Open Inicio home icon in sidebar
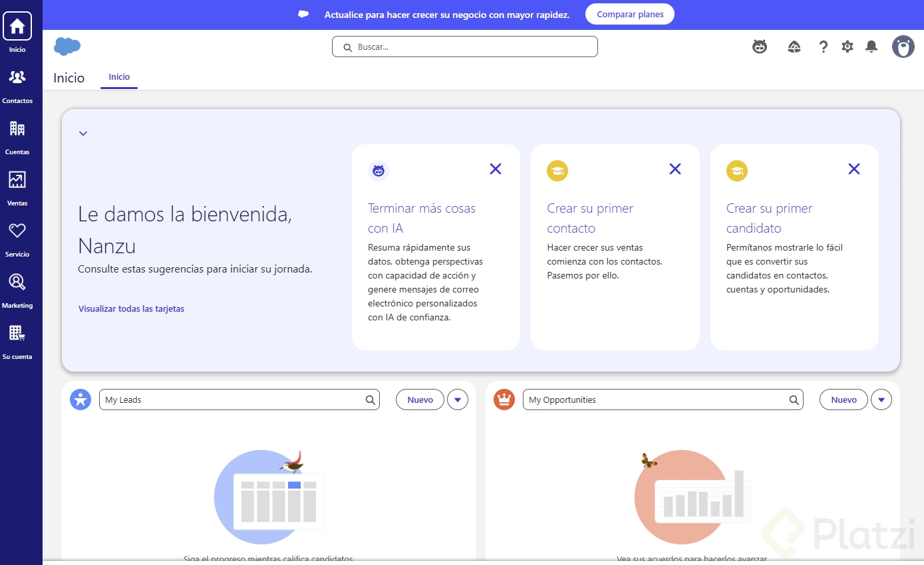 17,27
